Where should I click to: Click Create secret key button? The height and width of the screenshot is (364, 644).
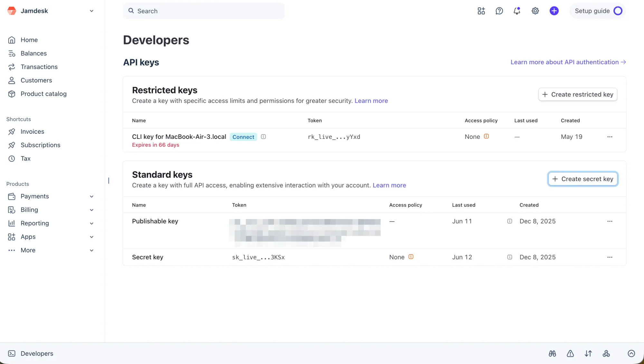[x=583, y=179]
